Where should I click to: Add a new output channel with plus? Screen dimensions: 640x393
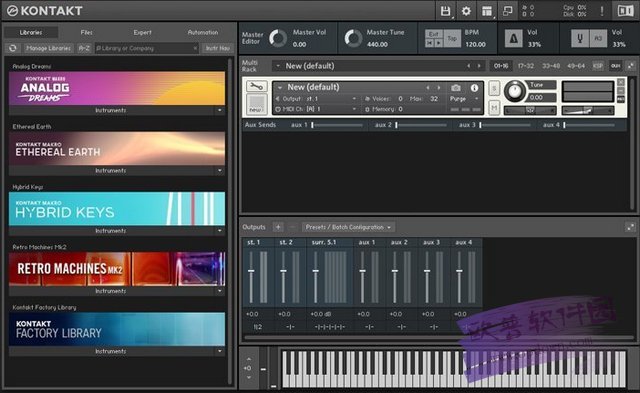278,227
